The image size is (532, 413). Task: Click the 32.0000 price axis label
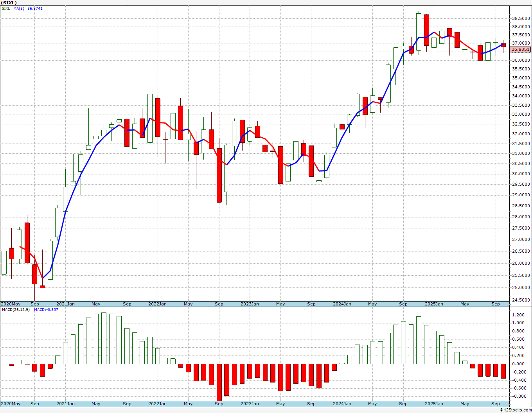(x=521, y=134)
